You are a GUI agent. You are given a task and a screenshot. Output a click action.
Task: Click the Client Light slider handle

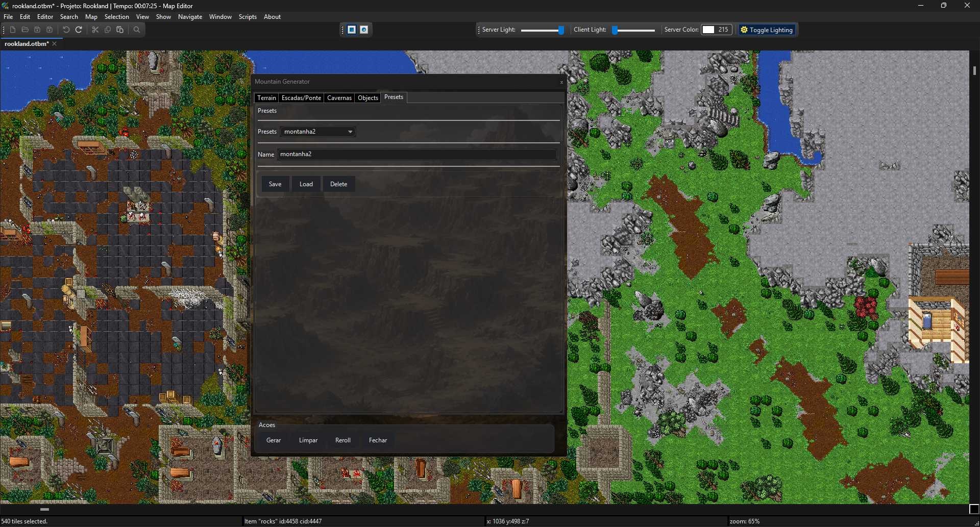[615, 30]
